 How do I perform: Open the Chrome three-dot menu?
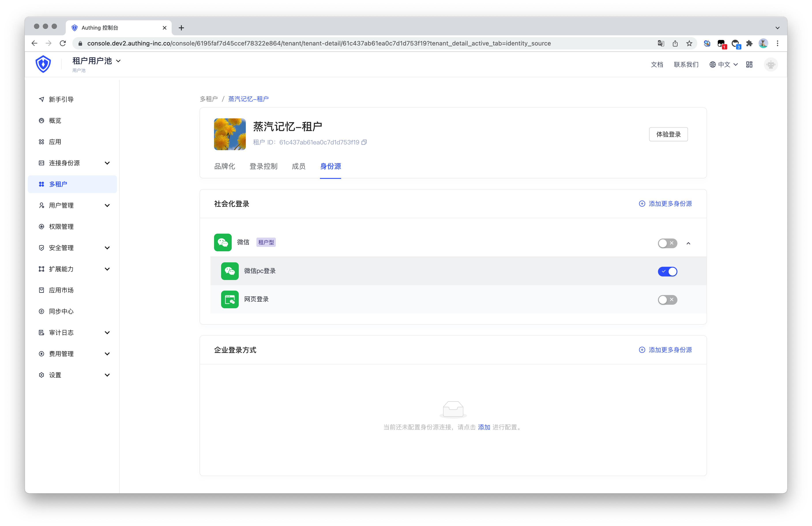tap(778, 43)
